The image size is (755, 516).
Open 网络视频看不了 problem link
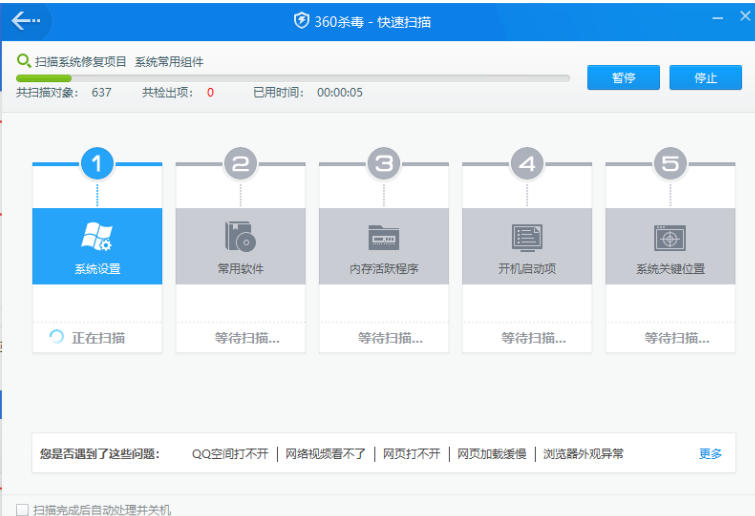(x=325, y=454)
